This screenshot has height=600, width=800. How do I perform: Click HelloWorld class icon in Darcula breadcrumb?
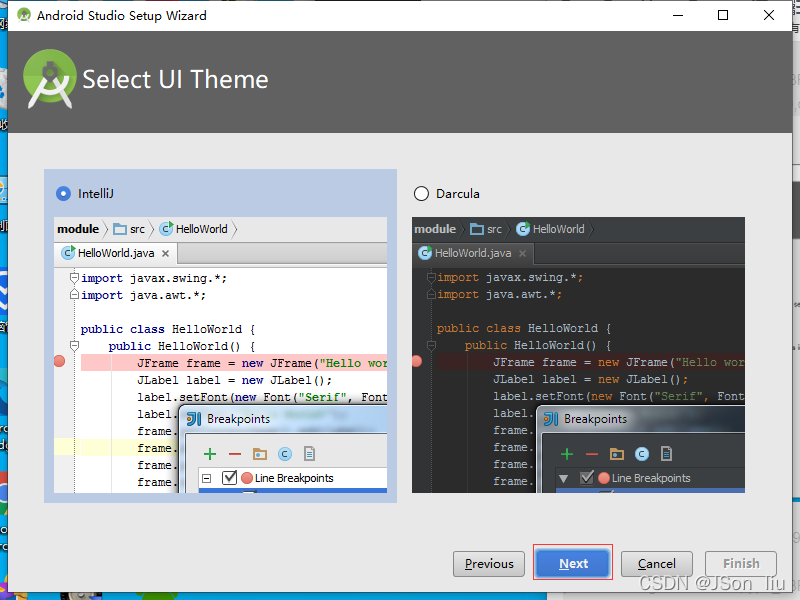coord(523,229)
